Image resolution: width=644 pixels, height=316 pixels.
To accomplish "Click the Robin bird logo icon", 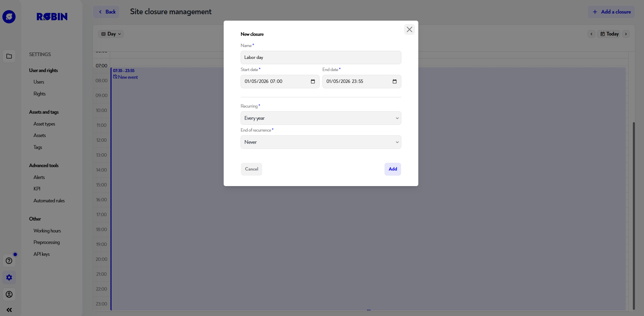I will pos(9,17).
